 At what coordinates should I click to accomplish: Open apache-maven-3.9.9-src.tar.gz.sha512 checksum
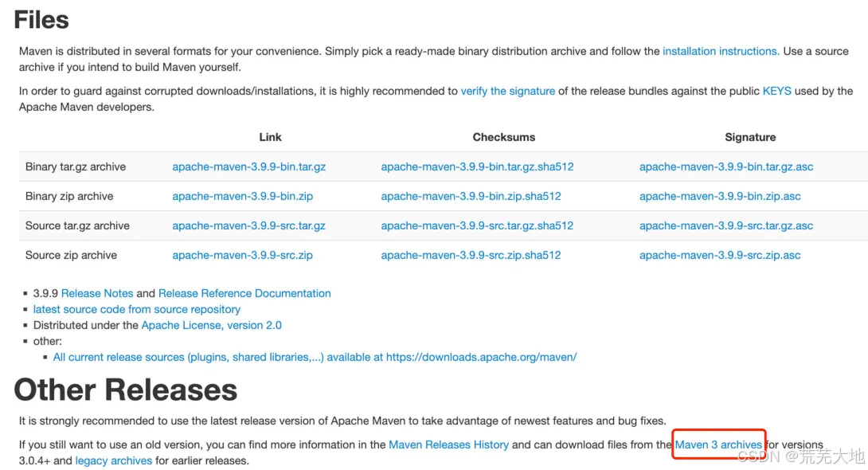[x=477, y=225]
